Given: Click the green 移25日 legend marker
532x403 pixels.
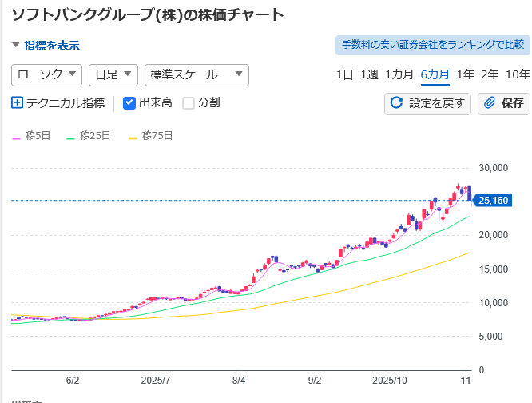Looking at the screenshot, I should coord(70,137).
